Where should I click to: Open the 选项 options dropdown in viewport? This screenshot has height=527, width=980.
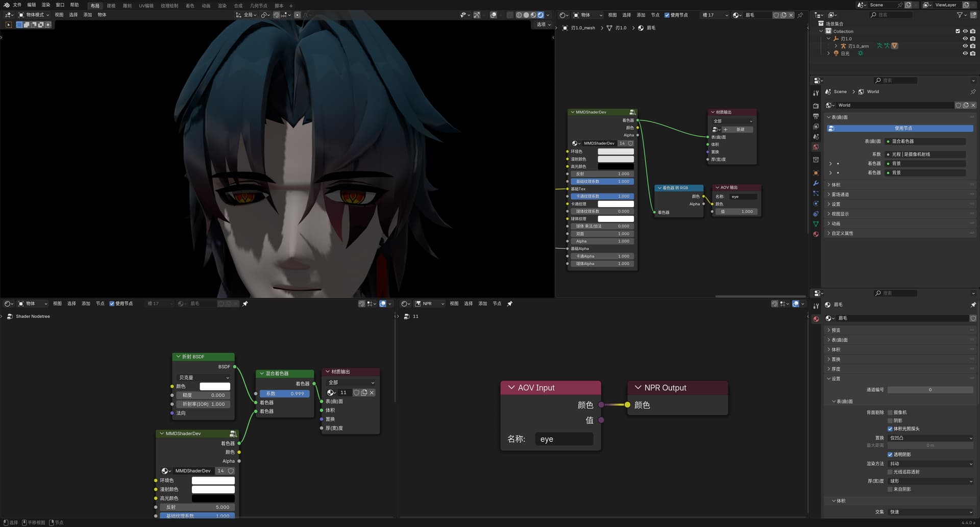[544, 24]
